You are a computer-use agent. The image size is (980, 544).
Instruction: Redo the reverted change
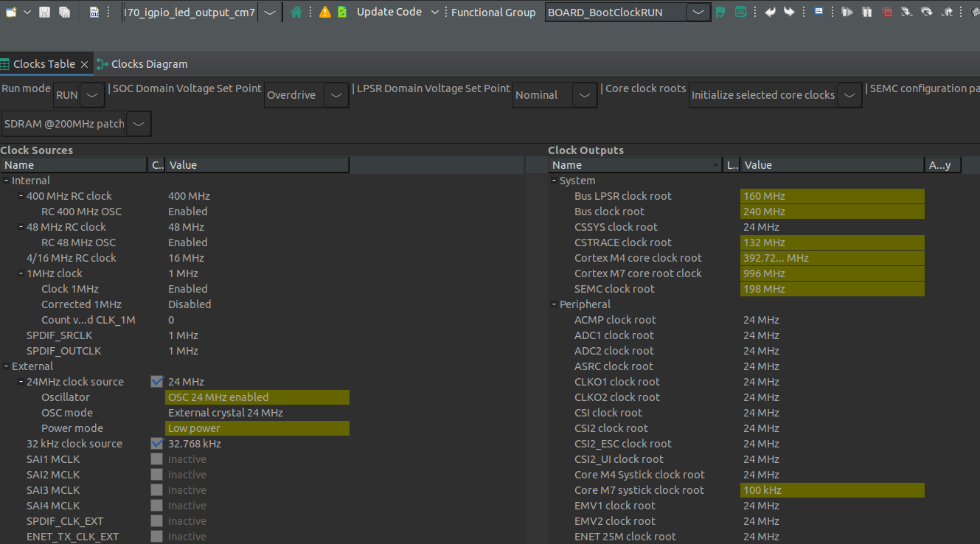pyautogui.click(x=789, y=12)
